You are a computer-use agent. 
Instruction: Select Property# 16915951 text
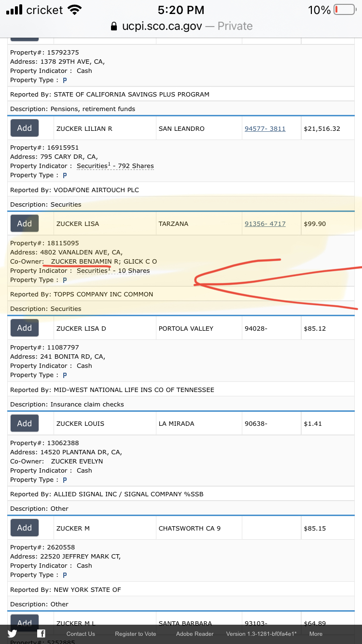[x=44, y=147]
